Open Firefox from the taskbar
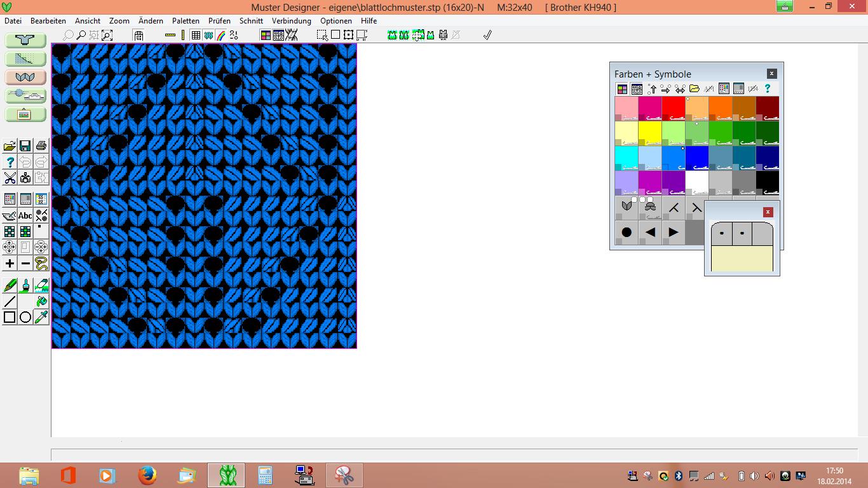868x488 pixels. click(x=147, y=475)
